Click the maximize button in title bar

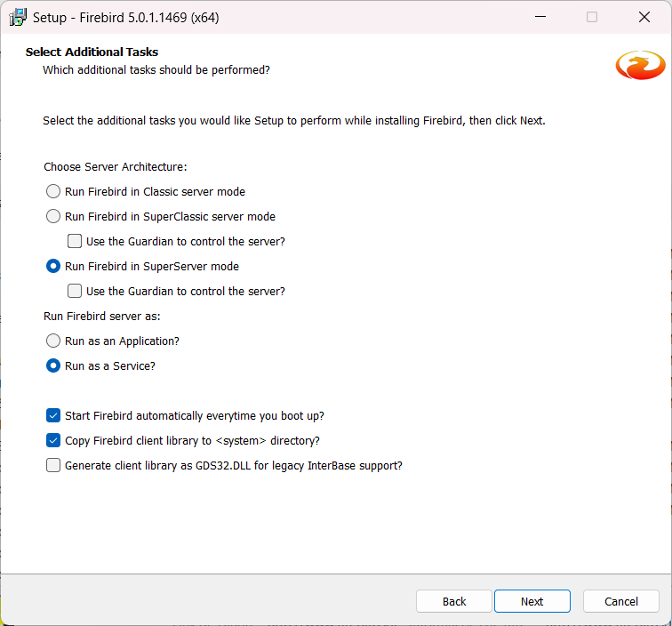[x=592, y=17]
